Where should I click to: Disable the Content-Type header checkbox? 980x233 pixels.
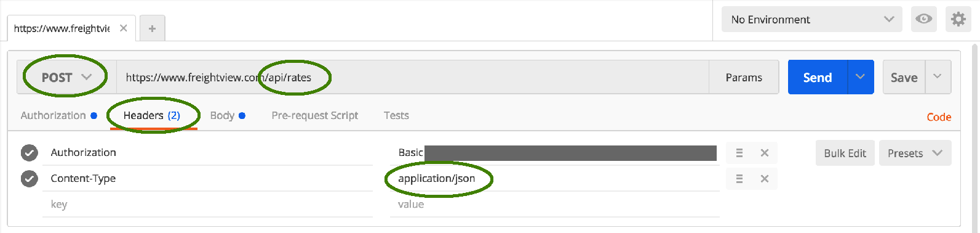[x=29, y=178]
